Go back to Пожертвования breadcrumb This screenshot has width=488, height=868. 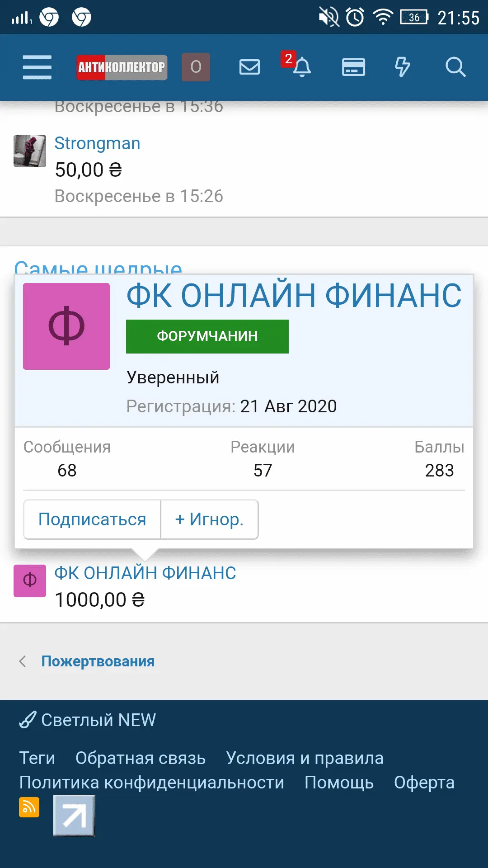point(98,661)
